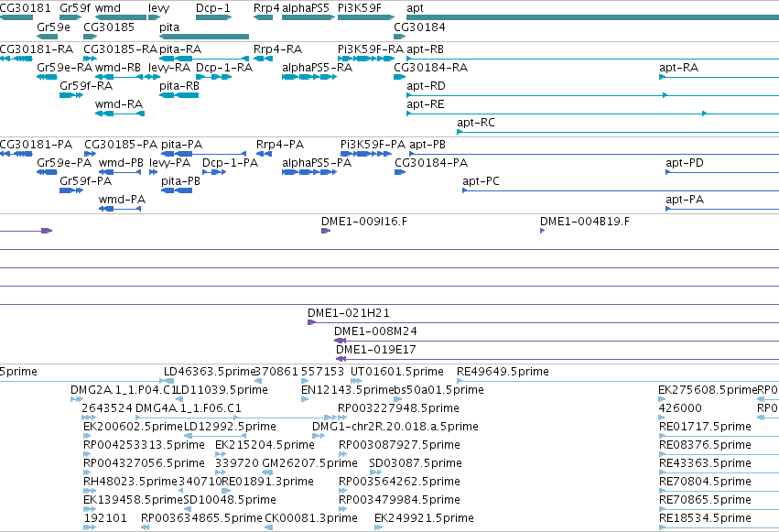Viewport: 779px width, 532px height.
Task: Select the Dcp-1-PA protein label
Action: coord(230,163)
